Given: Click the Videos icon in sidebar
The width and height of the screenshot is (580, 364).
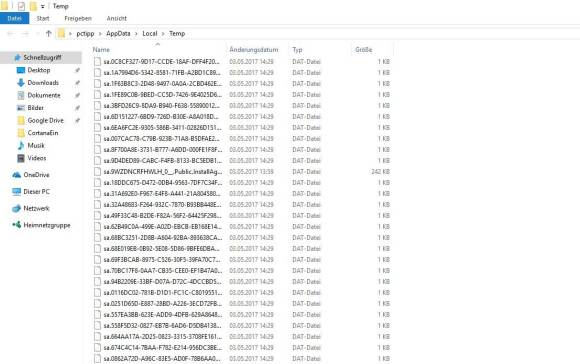Looking at the screenshot, I should click(x=21, y=158).
